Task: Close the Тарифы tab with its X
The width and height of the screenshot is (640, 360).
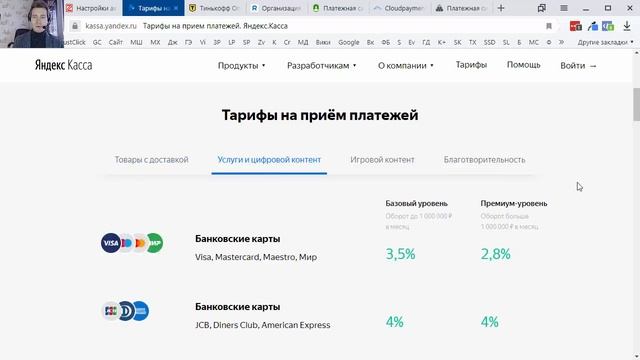Action: pos(176,8)
